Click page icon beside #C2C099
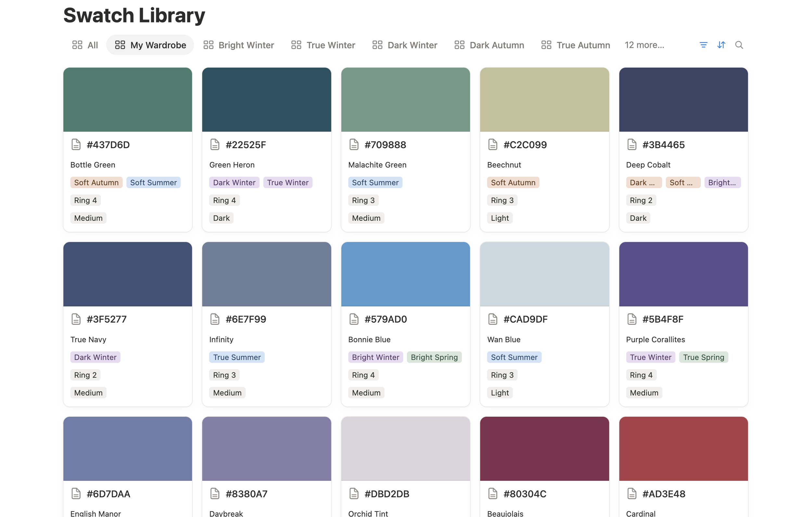This screenshot has width=812, height=517. 493,144
